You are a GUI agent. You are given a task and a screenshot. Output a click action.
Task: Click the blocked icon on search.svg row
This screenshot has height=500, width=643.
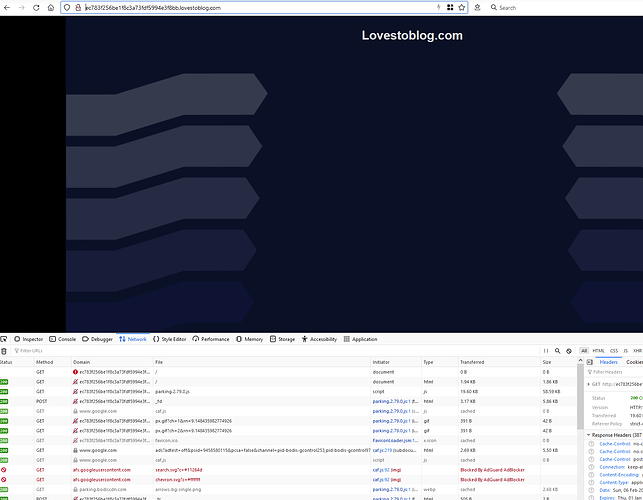coord(4,470)
